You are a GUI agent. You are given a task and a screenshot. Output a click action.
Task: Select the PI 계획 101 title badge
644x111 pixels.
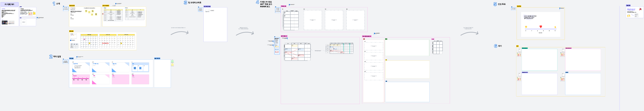(x=9, y=4)
